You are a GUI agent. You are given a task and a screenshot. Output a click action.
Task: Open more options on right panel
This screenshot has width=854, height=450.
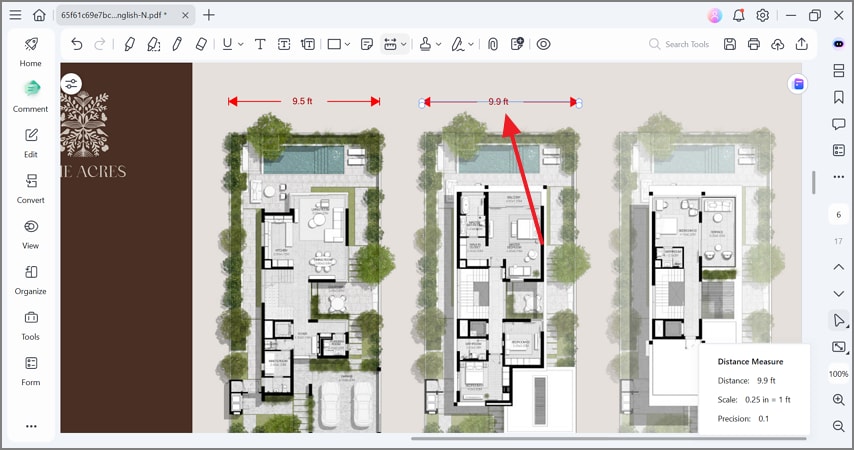pyautogui.click(x=839, y=177)
